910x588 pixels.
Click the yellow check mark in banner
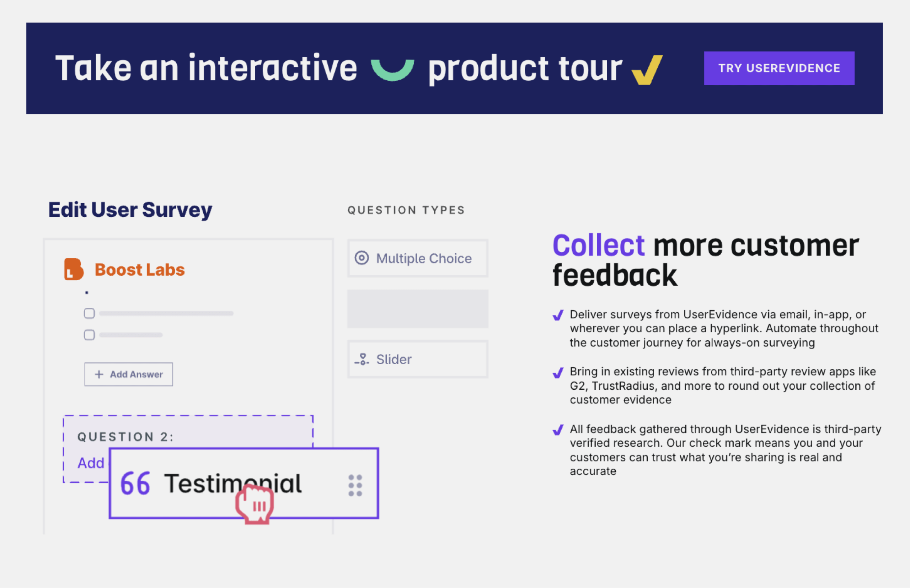tap(647, 70)
